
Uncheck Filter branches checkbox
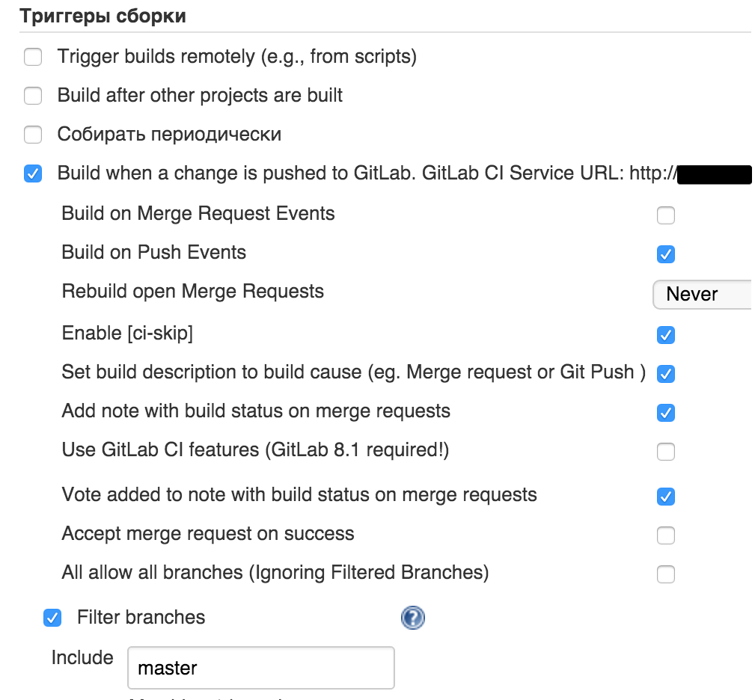tap(52, 618)
